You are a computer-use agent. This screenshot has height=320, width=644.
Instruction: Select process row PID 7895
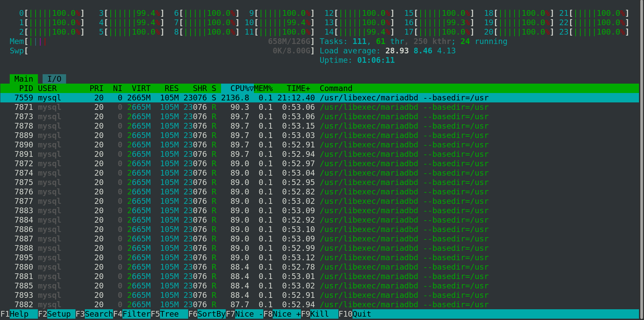pos(320,258)
